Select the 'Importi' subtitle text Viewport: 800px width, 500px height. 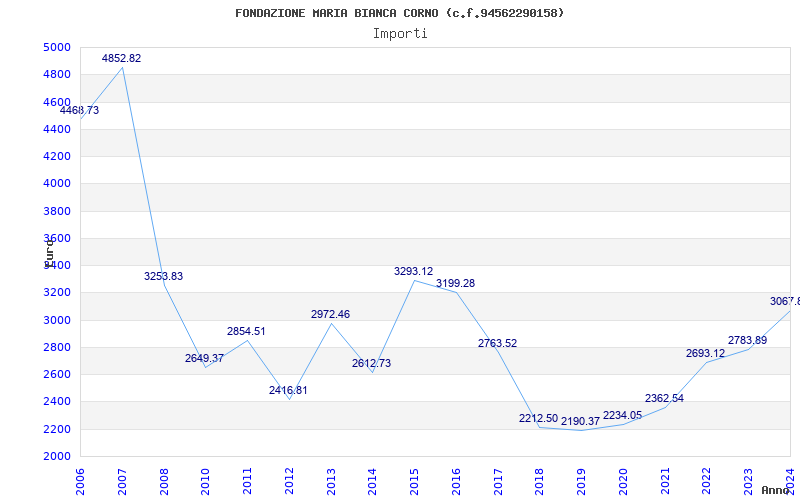point(400,34)
